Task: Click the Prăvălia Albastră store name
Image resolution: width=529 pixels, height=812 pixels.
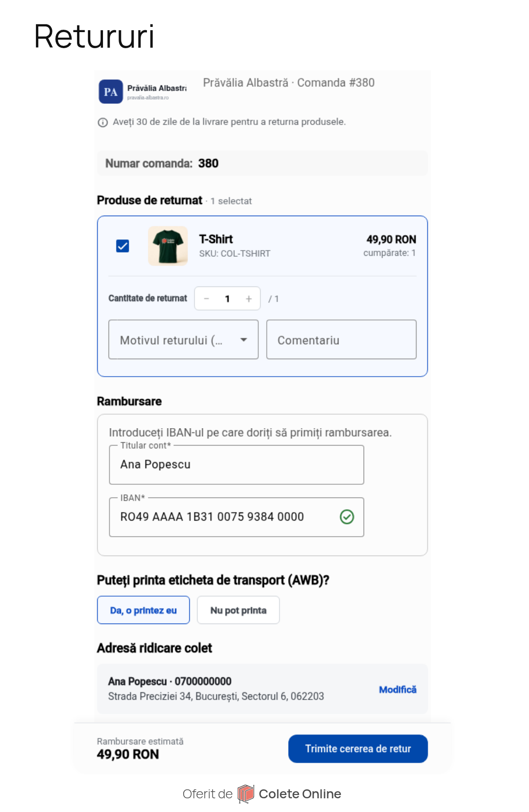Action: pyautogui.click(x=157, y=88)
